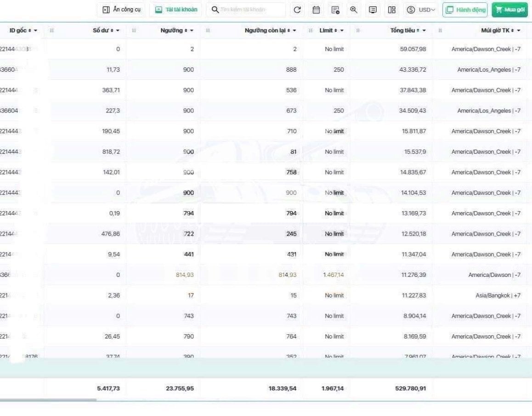Click remaining threshold value 431

click(292, 254)
